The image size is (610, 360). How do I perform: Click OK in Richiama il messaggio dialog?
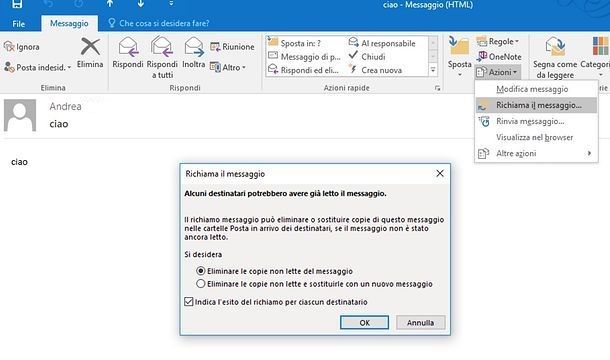coord(365,323)
